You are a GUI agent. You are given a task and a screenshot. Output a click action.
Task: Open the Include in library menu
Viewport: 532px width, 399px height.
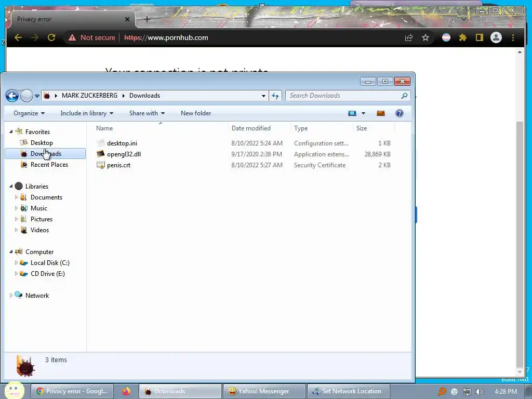click(x=87, y=113)
